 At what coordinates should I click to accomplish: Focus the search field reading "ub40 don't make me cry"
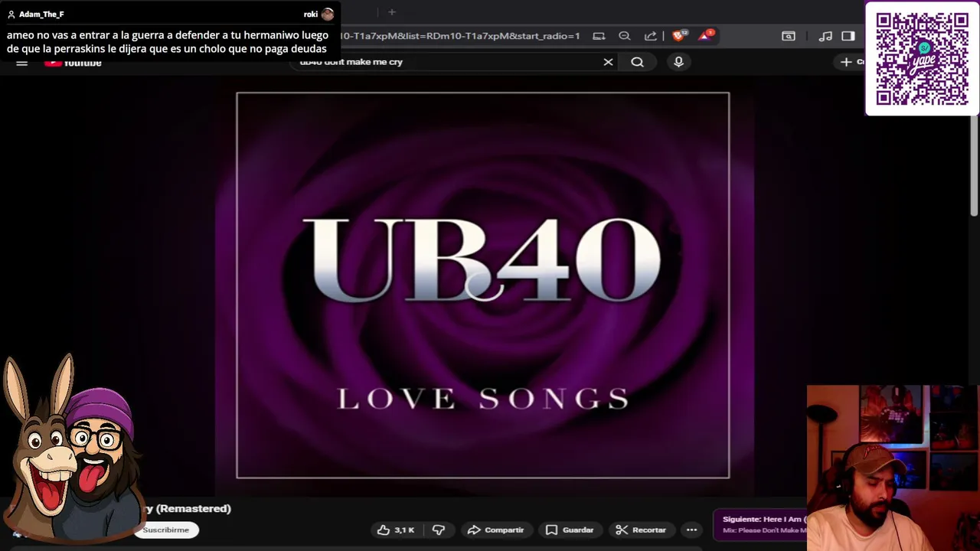448,62
